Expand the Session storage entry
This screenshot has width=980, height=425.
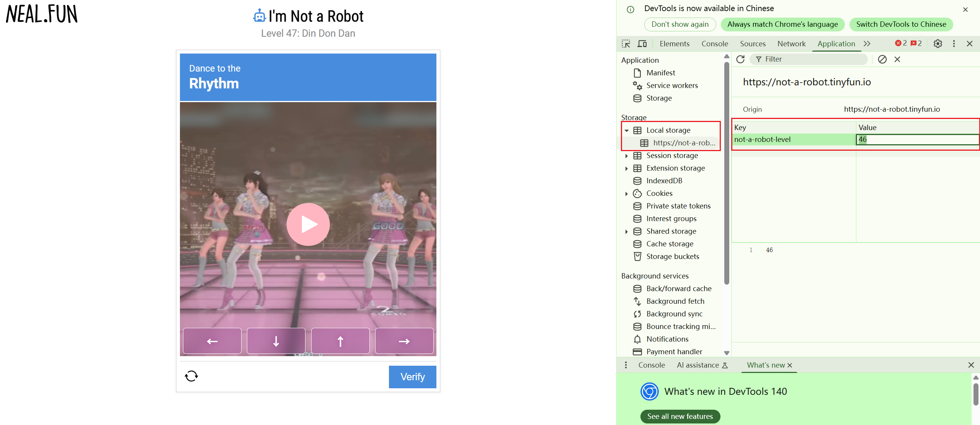click(627, 156)
